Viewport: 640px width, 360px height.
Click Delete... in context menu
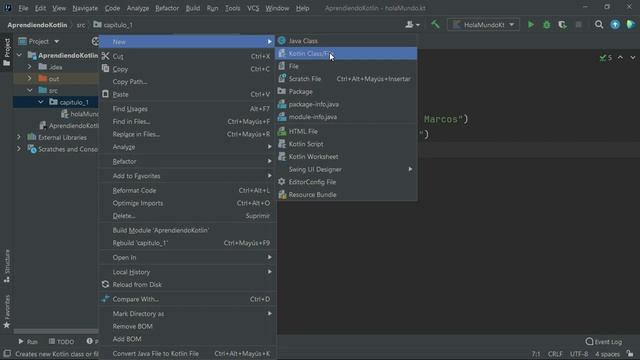click(x=187, y=216)
